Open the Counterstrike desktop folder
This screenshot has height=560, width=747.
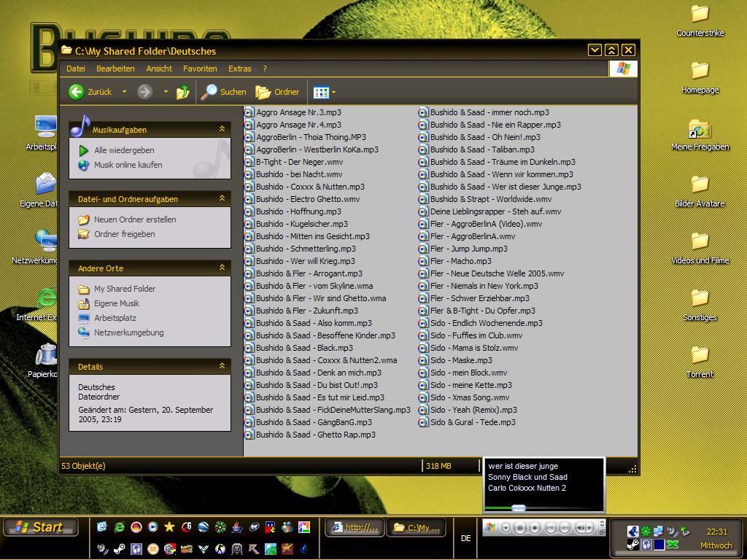pyautogui.click(x=700, y=14)
